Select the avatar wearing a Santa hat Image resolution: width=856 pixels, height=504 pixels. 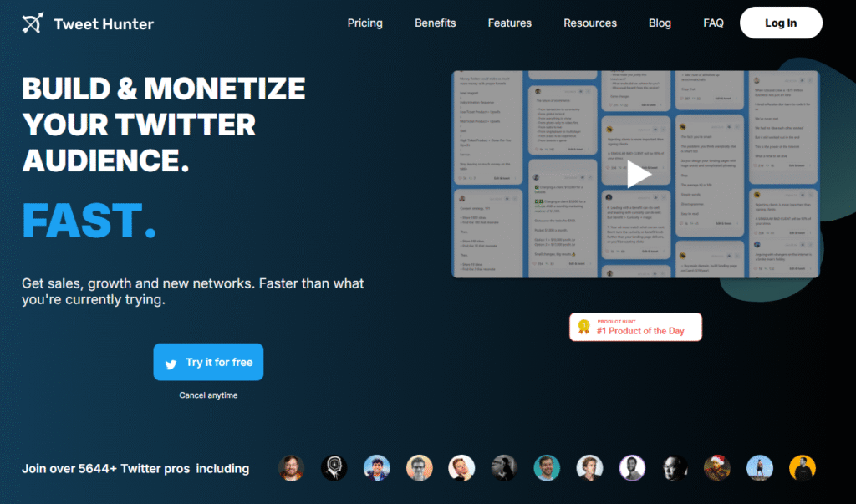coord(716,468)
